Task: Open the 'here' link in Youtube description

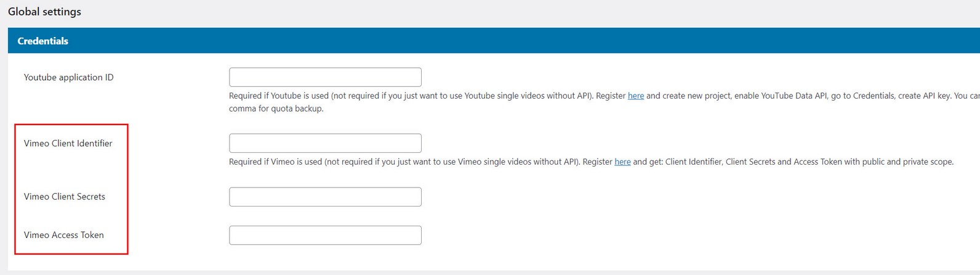Action: tap(635, 96)
